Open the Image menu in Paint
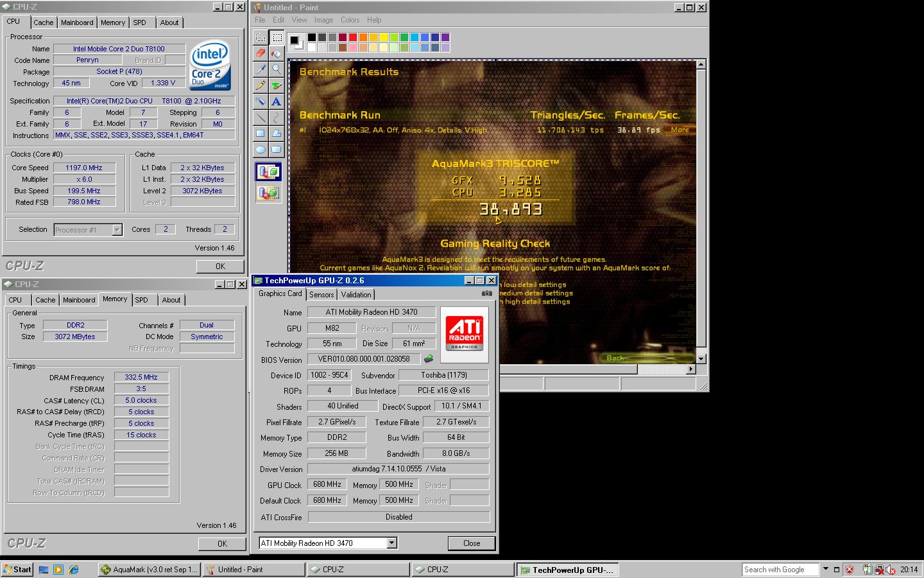Screen dimensions: 924x578 (323, 20)
